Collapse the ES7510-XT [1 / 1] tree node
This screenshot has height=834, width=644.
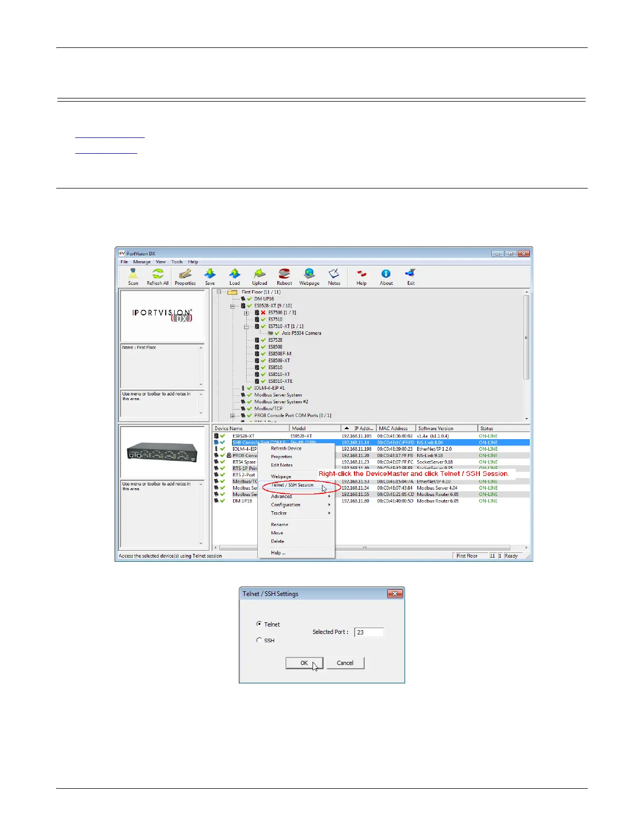click(246, 326)
